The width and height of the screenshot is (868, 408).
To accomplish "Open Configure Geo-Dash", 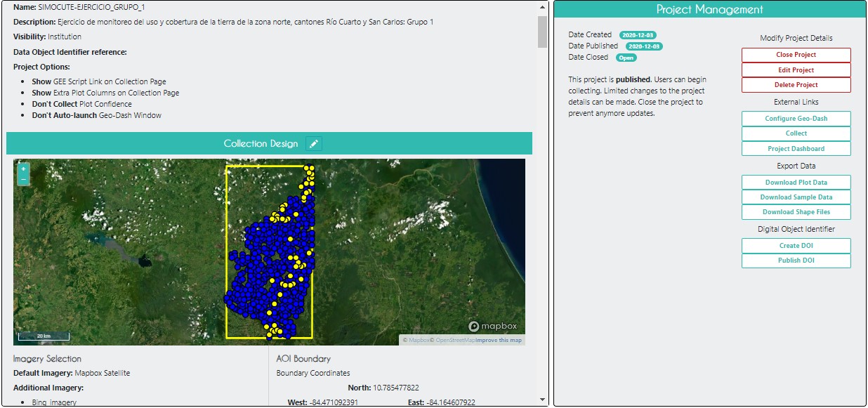I will [796, 119].
